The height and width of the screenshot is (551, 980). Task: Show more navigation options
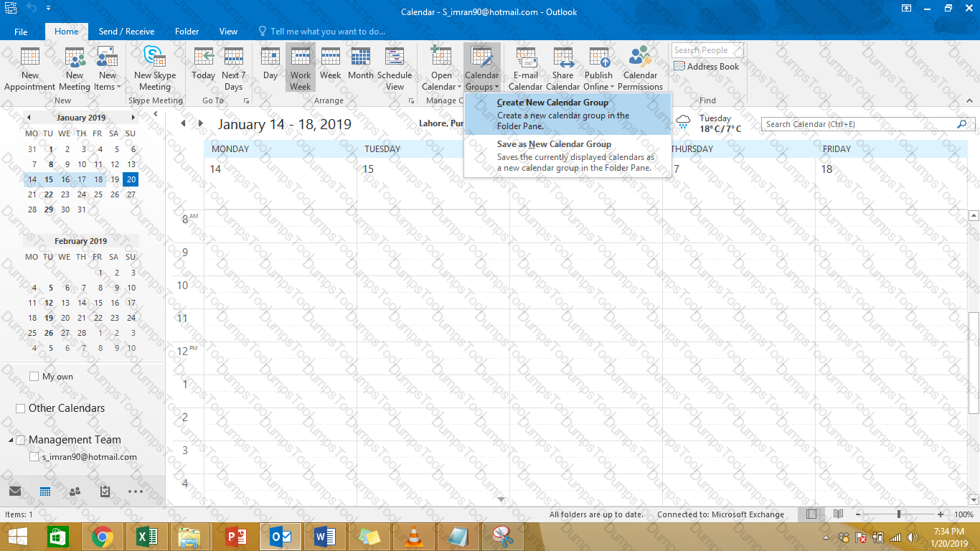click(136, 491)
